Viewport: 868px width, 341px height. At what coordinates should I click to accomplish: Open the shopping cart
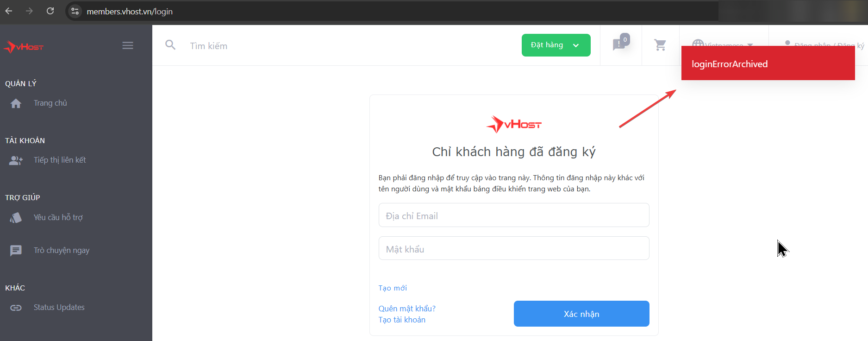tap(660, 45)
